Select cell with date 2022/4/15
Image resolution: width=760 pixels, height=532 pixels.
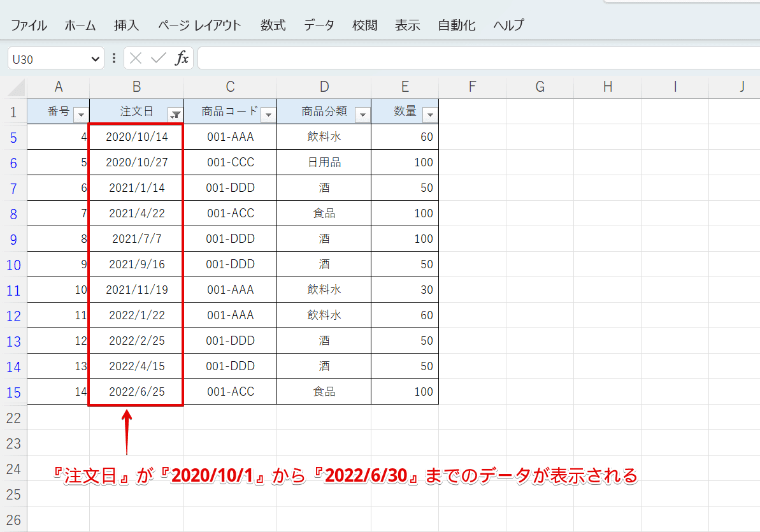(x=137, y=366)
